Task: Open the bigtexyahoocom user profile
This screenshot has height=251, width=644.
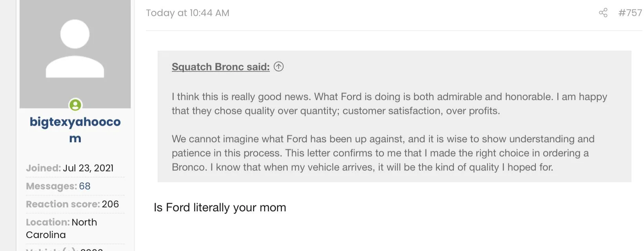Action: (75, 130)
